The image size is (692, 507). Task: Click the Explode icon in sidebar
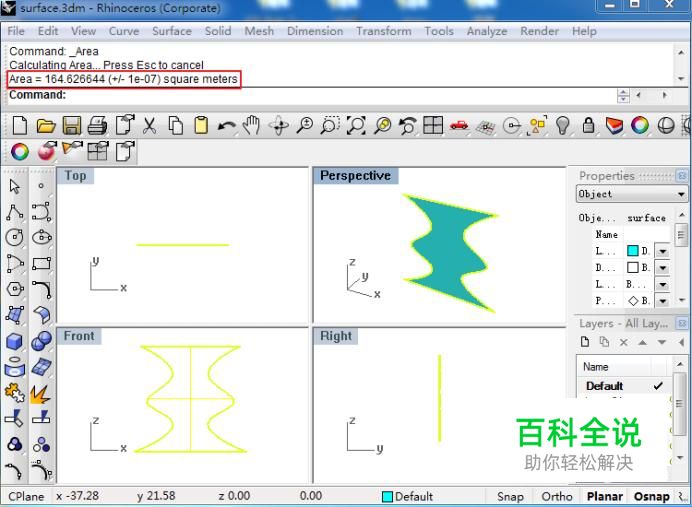click(41, 394)
